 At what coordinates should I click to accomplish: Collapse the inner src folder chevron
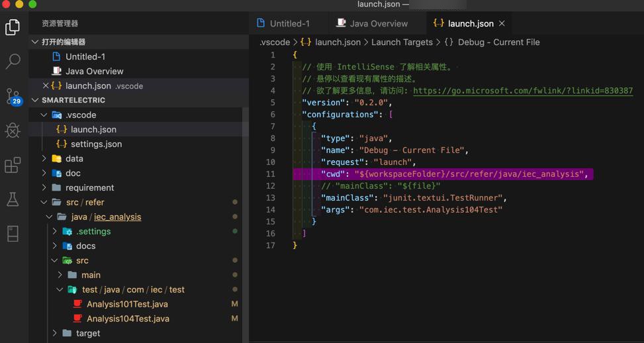55,260
